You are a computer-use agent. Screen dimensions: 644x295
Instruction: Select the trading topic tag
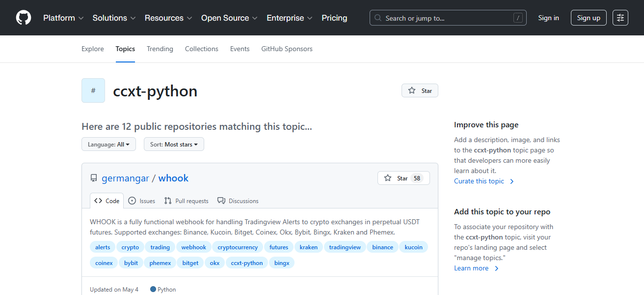[160, 247]
